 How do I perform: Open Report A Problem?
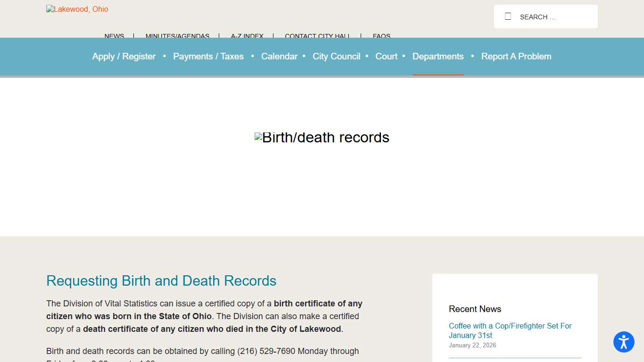(x=516, y=57)
